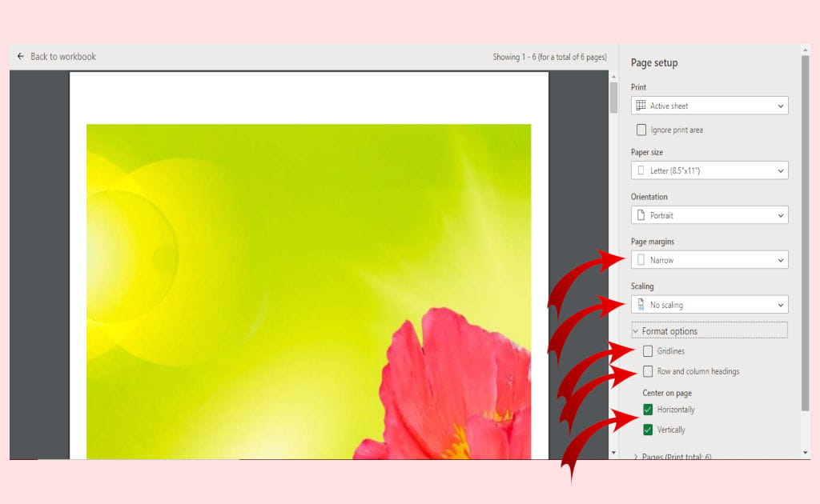Screen dimensions: 820x504
Task: Click the preview scrollbar up arrow
Action: pyautogui.click(x=613, y=78)
